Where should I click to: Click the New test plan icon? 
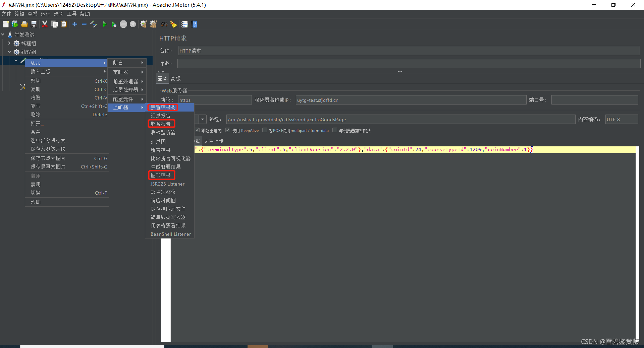[x=6, y=24]
